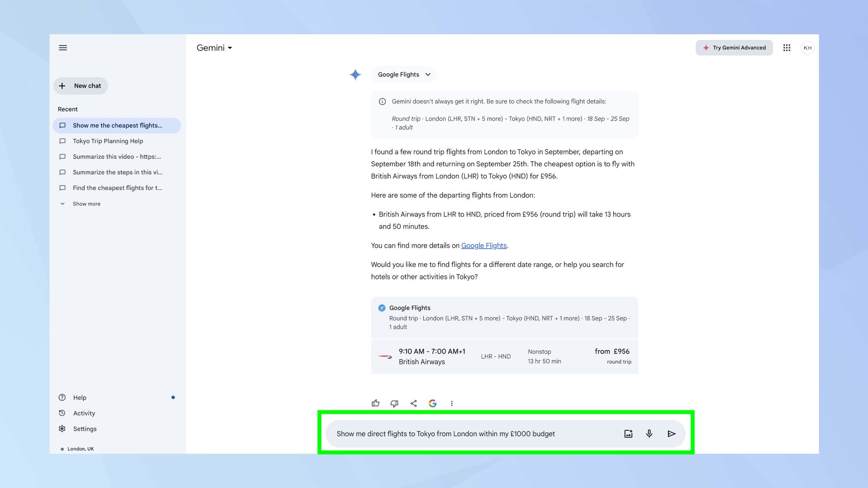Open the hamburger main menu
Viewport: 868px width, 488px height.
click(63, 48)
